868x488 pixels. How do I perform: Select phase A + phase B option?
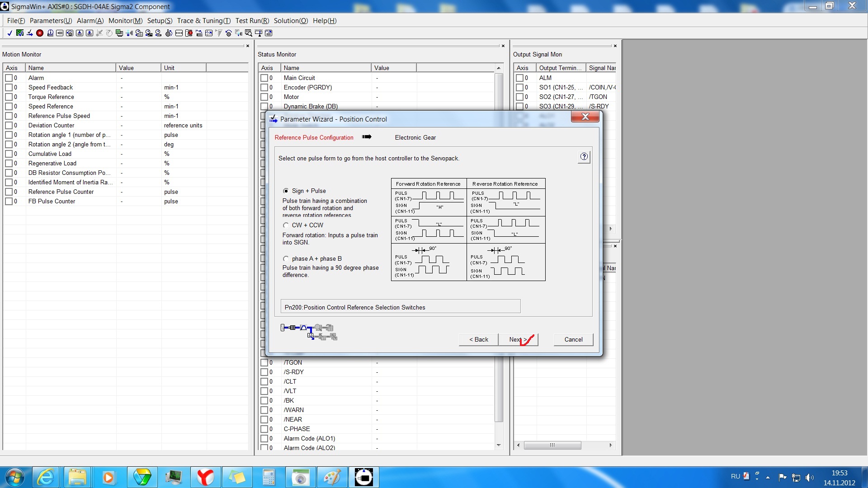(286, 259)
